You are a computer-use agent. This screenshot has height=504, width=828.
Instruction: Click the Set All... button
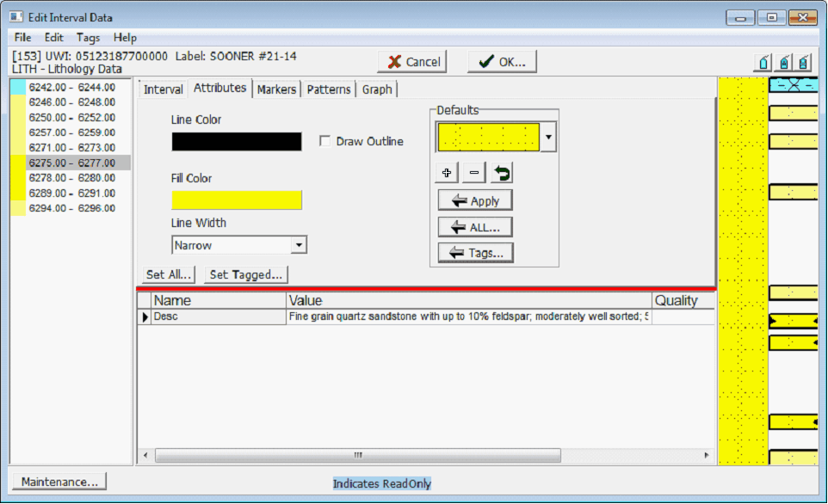pos(169,274)
